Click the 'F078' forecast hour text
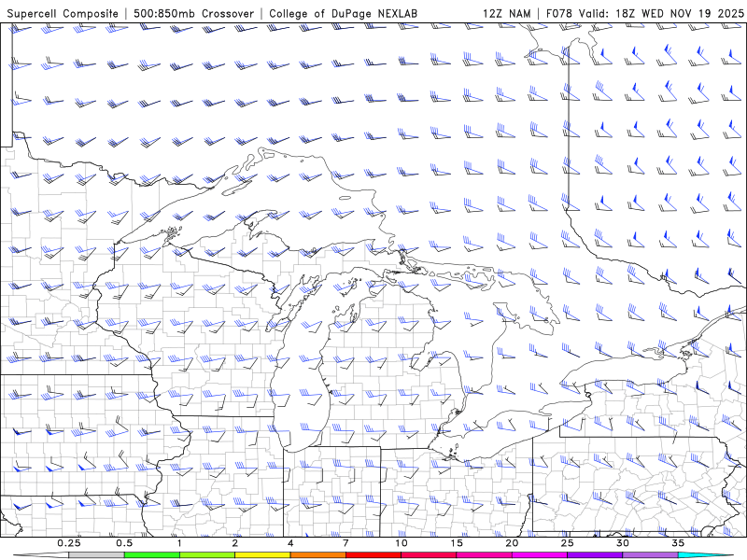 (x=560, y=13)
